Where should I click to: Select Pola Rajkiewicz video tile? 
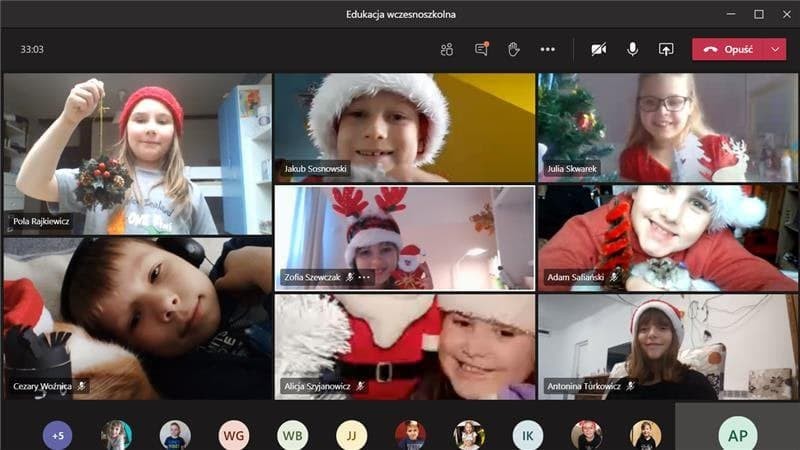pos(137,154)
